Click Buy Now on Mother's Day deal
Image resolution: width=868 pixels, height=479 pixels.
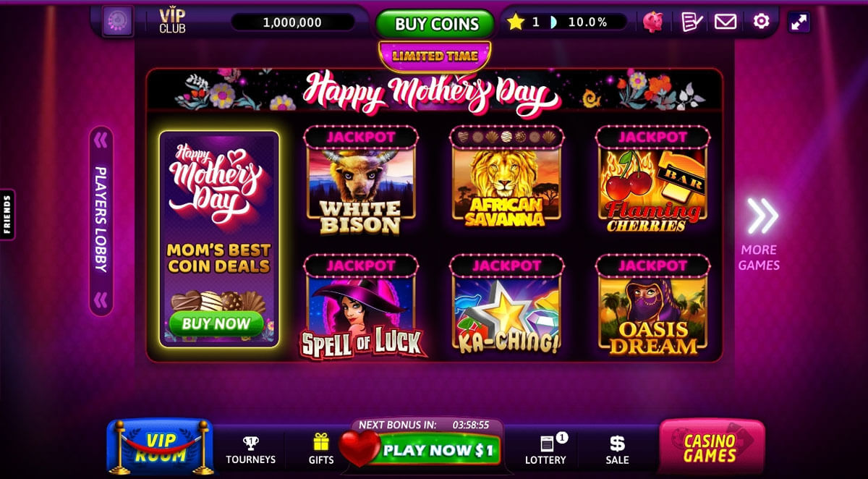tap(216, 323)
